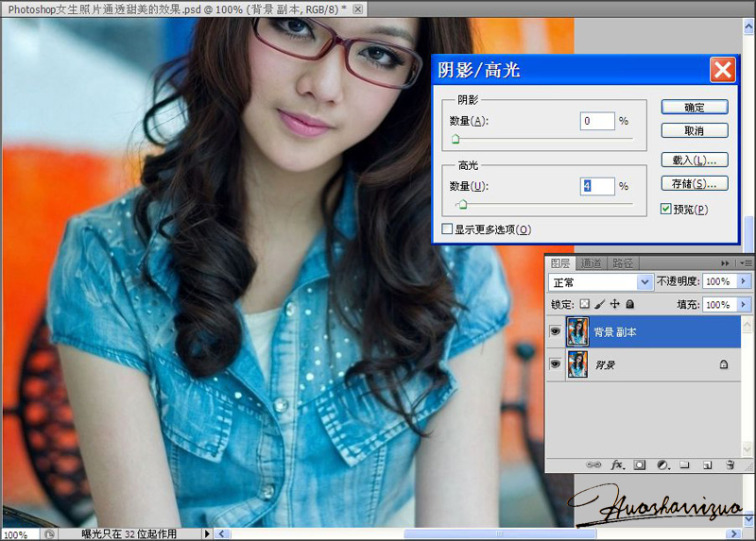The image size is (756, 541).
Task: Enable 显示更多选项(O) checkbox
Action: pos(447,228)
